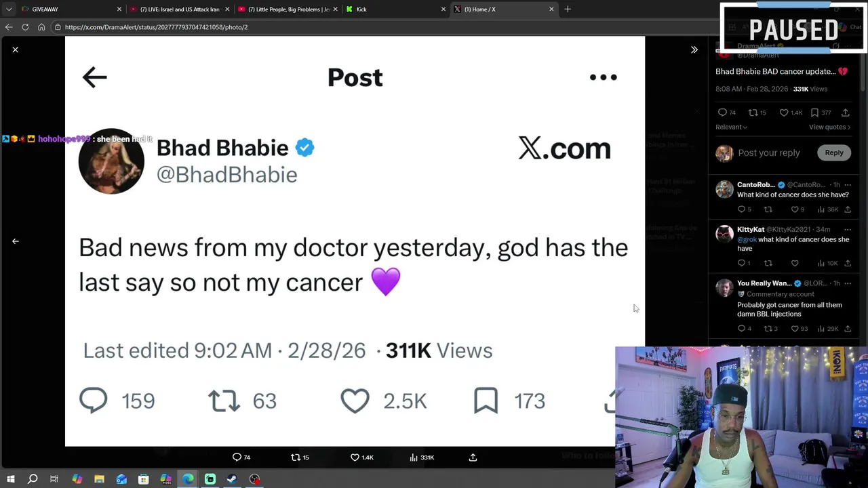Open the Windows Start menu

(10, 479)
